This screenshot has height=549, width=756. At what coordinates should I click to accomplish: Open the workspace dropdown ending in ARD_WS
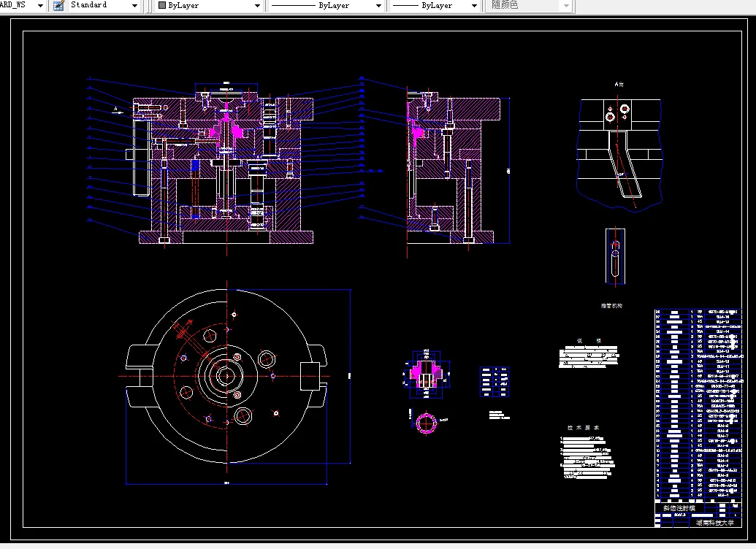(x=22, y=5)
